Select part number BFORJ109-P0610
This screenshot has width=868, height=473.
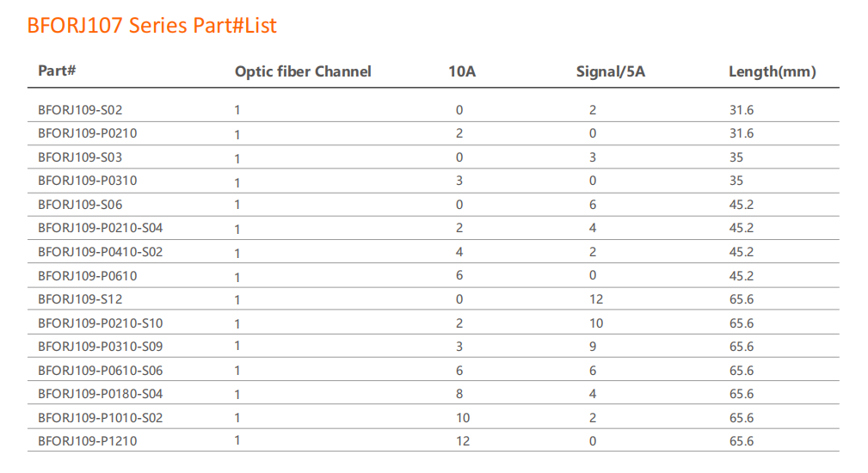click(x=87, y=276)
